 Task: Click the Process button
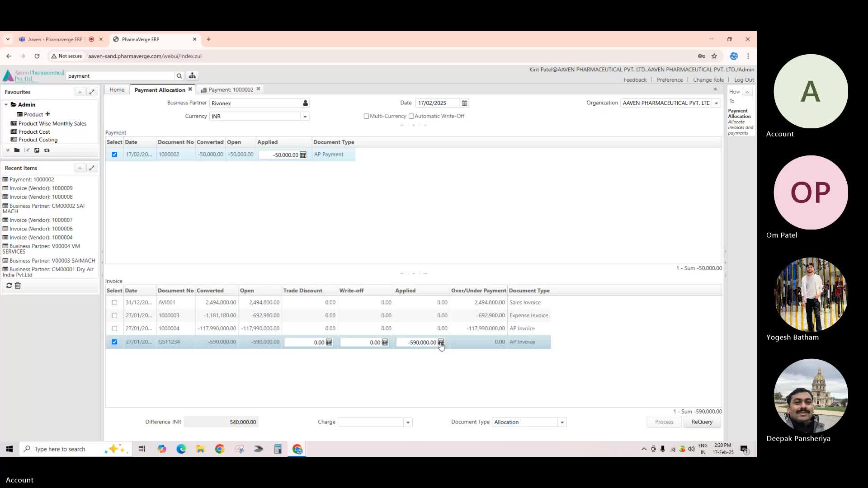click(664, 422)
